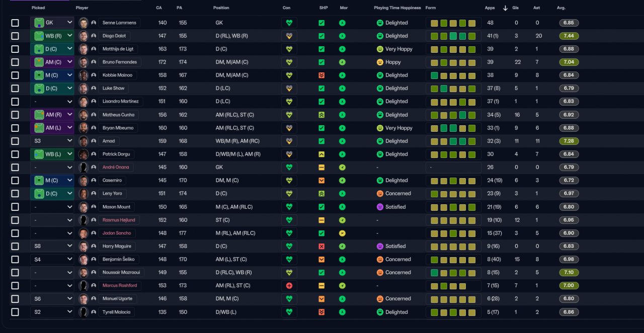This screenshot has width=644, height=333.
Task: Click Diogo Dalot's condition heart icon
Action: (x=289, y=36)
